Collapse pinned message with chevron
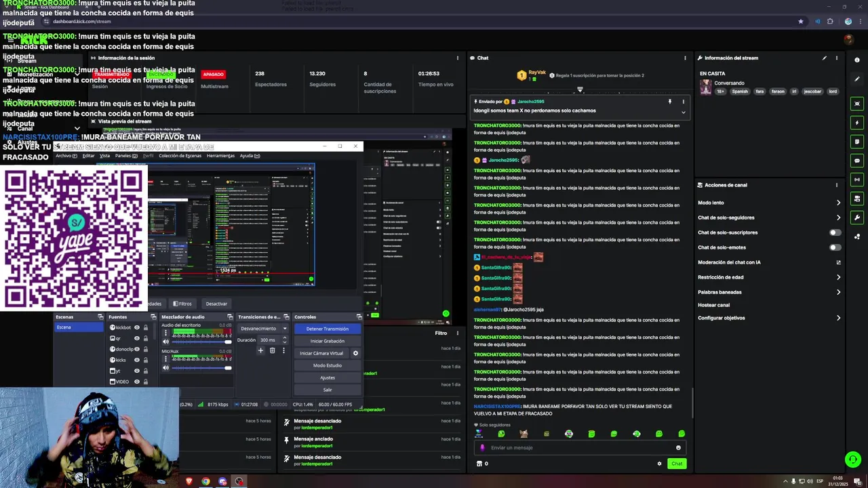868x488 pixels. (683, 112)
